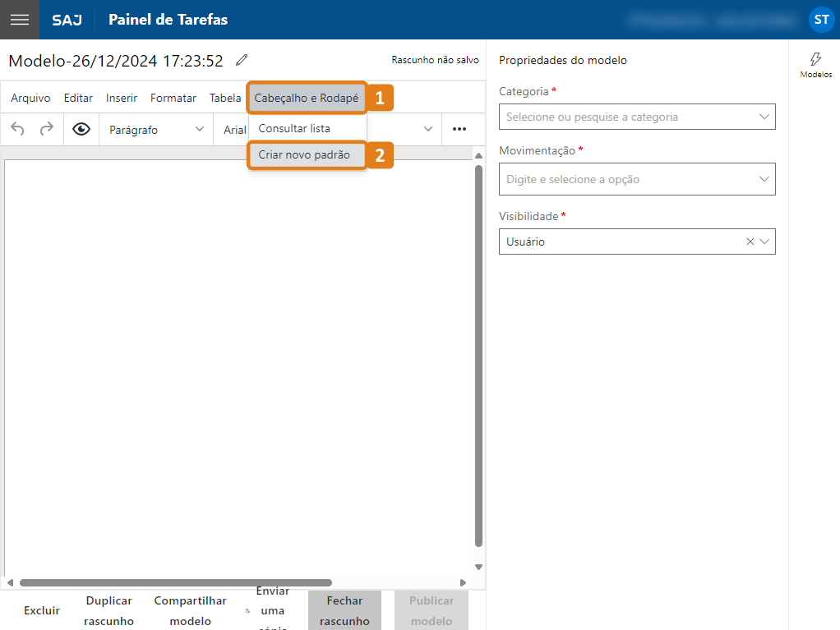Viewport: 840px width, 630px height.
Task: Open the hamburger navigation menu
Action: (x=20, y=20)
